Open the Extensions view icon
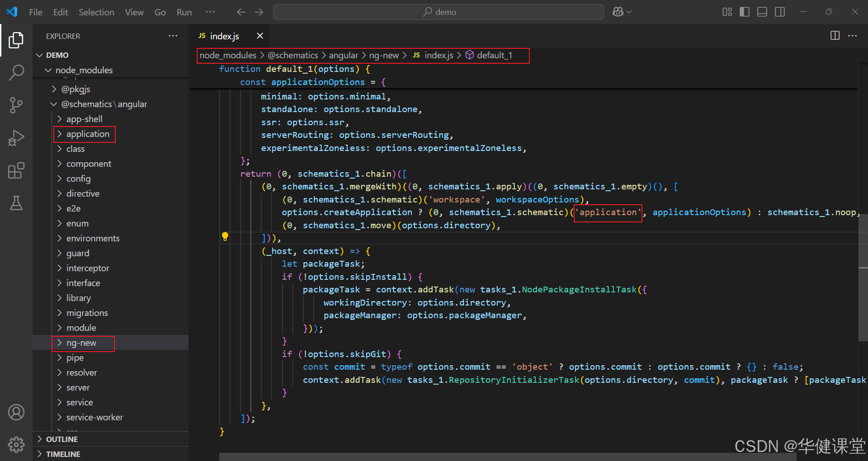Screen dimensions: 868x461 16,170
